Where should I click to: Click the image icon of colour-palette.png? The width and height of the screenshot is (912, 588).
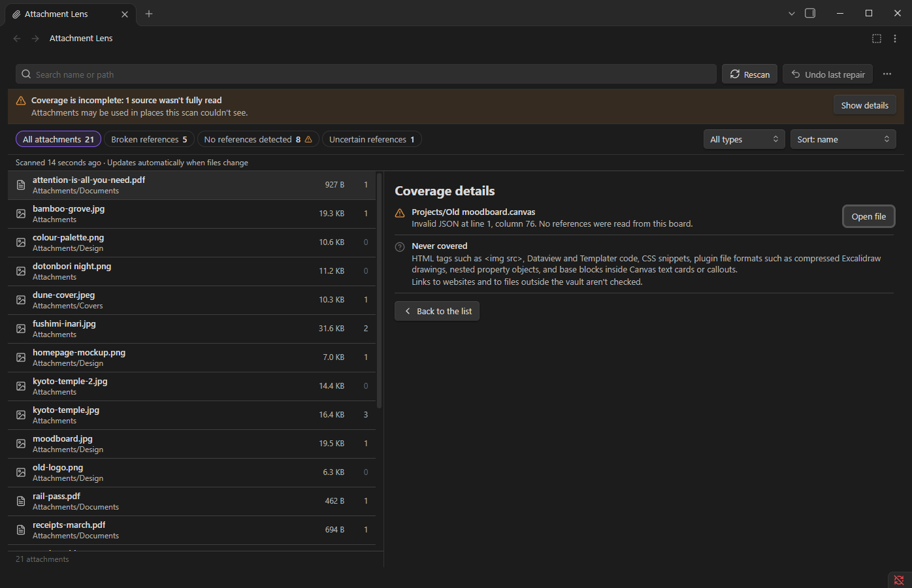tap(21, 242)
